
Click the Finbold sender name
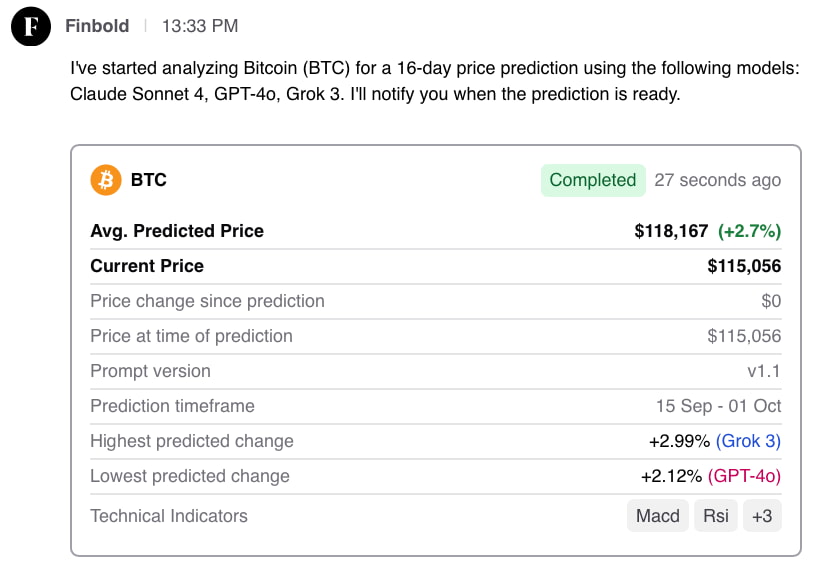click(x=97, y=26)
